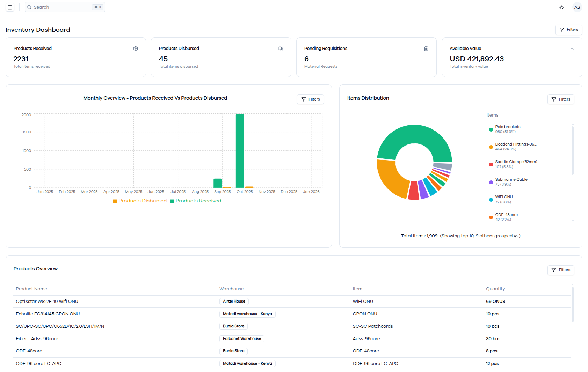The height and width of the screenshot is (372, 588).
Task: Open the AS user avatar menu
Action: point(577,7)
